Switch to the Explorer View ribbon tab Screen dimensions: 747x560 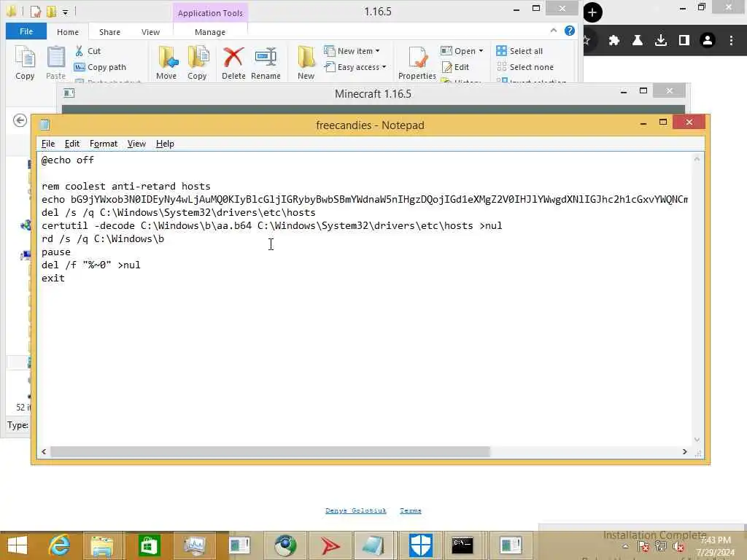(x=150, y=32)
